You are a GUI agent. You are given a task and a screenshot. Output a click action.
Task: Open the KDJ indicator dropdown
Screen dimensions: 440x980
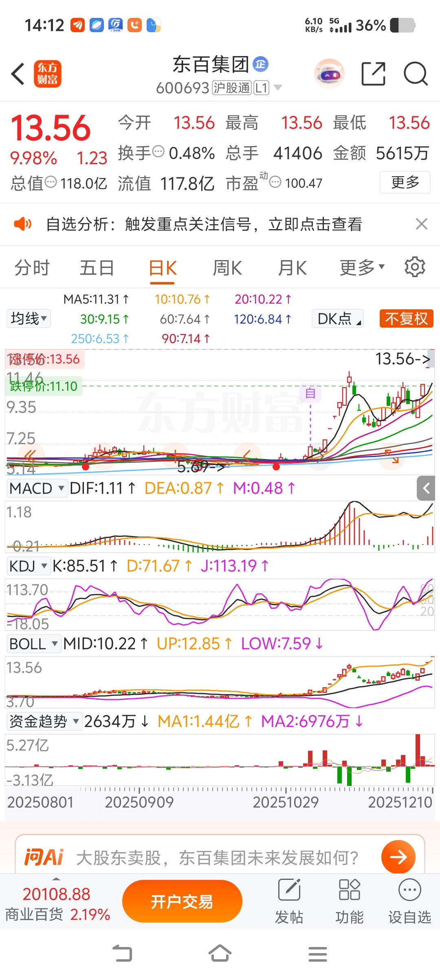[28, 566]
